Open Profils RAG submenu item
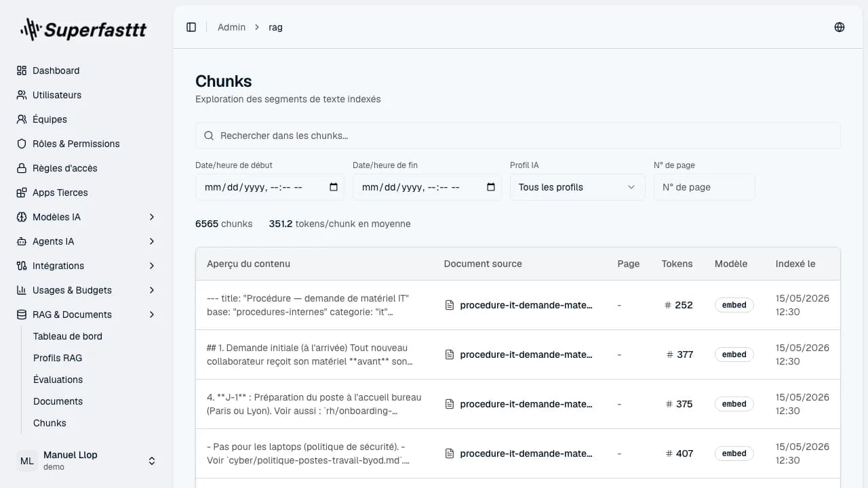The width and height of the screenshot is (868, 488). (58, 358)
